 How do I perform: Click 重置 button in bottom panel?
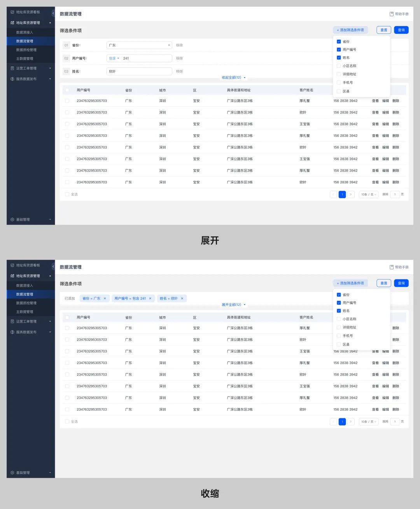tap(384, 283)
